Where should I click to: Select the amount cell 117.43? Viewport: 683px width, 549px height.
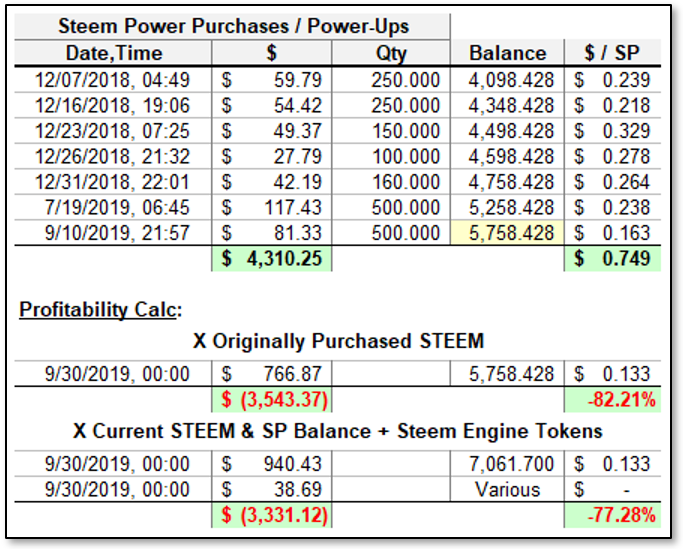coord(272,207)
